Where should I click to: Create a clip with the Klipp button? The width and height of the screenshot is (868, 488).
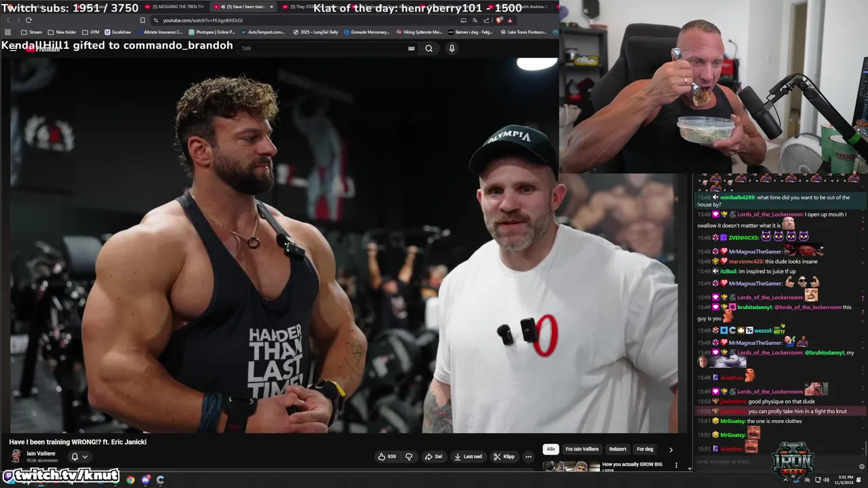pyautogui.click(x=505, y=457)
